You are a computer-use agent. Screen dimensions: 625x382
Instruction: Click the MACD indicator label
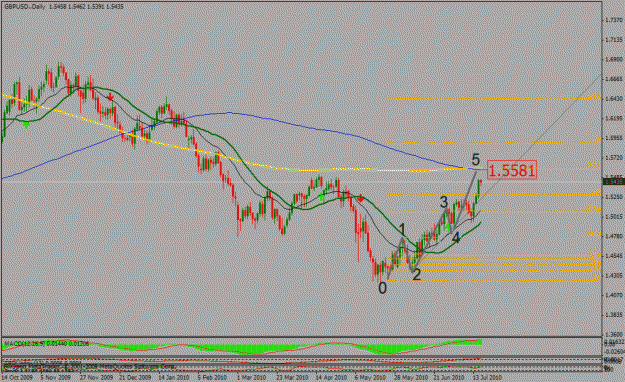tap(46, 343)
